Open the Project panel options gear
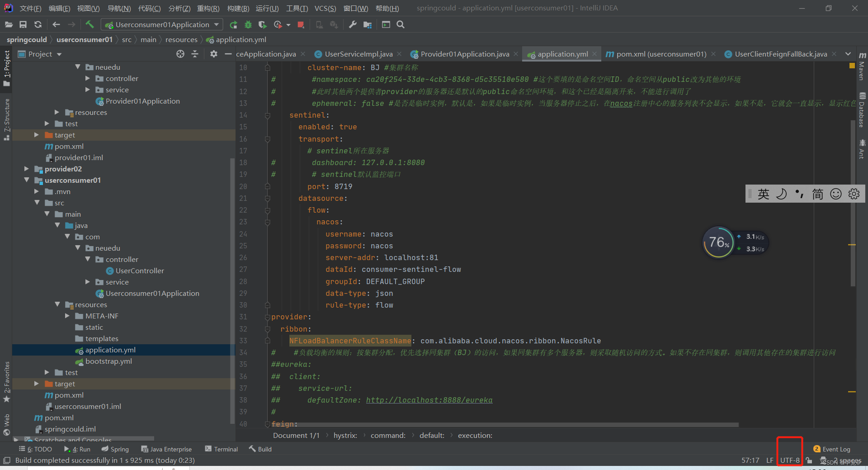 [x=213, y=54]
